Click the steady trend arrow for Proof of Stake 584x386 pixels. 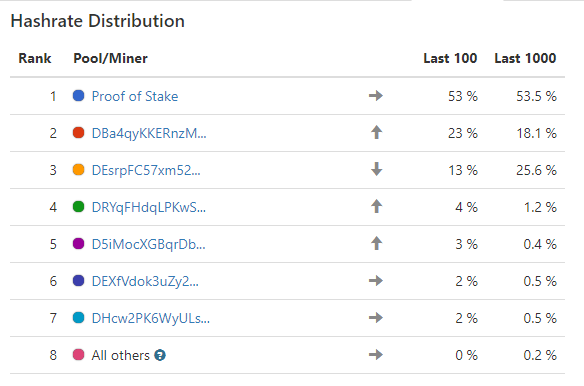tap(376, 96)
